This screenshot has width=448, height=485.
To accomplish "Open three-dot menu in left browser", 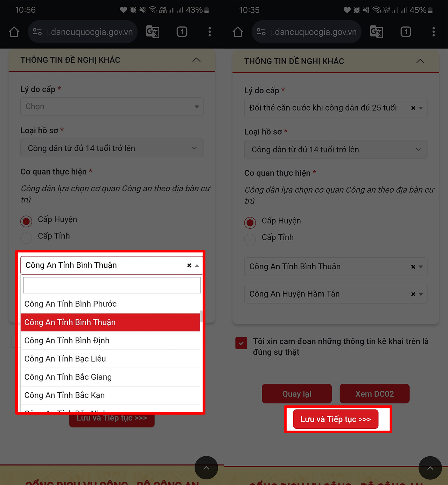I will pyautogui.click(x=210, y=32).
